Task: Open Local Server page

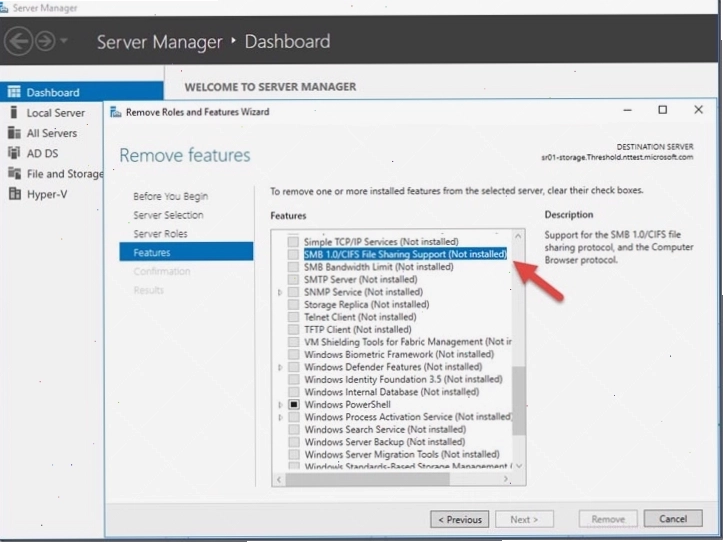Action: pos(55,112)
